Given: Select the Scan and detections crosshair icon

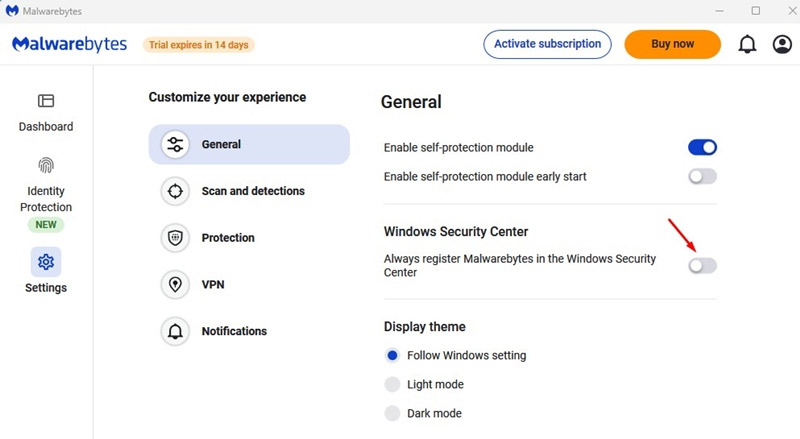Looking at the screenshot, I should pyautogui.click(x=175, y=191).
